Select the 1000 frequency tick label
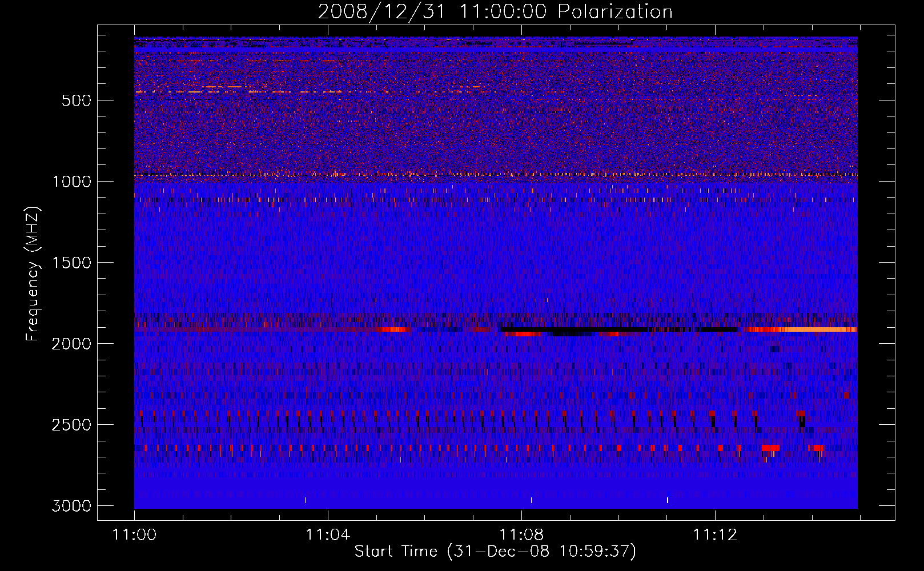Viewport: 924px width, 571px height. tap(72, 182)
